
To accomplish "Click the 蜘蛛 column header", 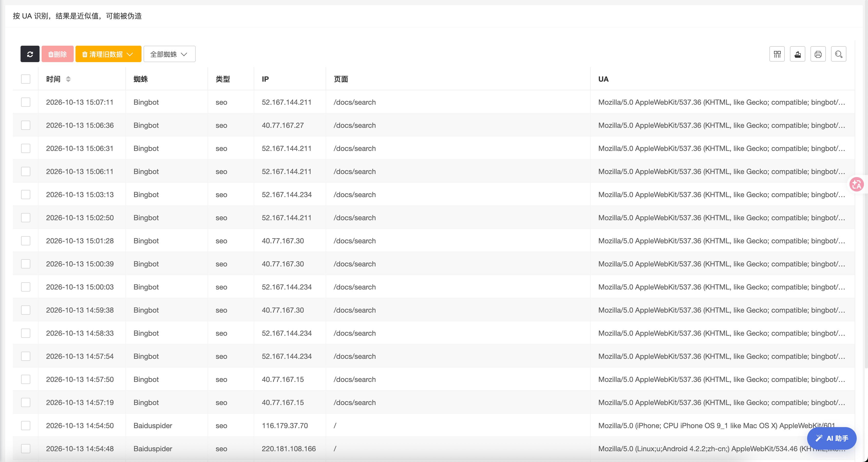I will [x=140, y=79].
